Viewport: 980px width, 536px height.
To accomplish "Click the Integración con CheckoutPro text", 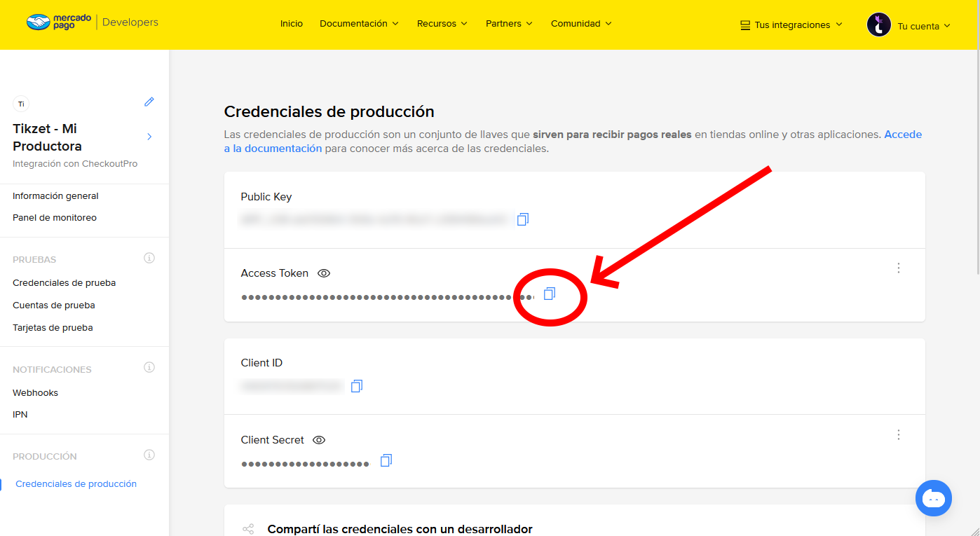I will (x=75, y=164).
